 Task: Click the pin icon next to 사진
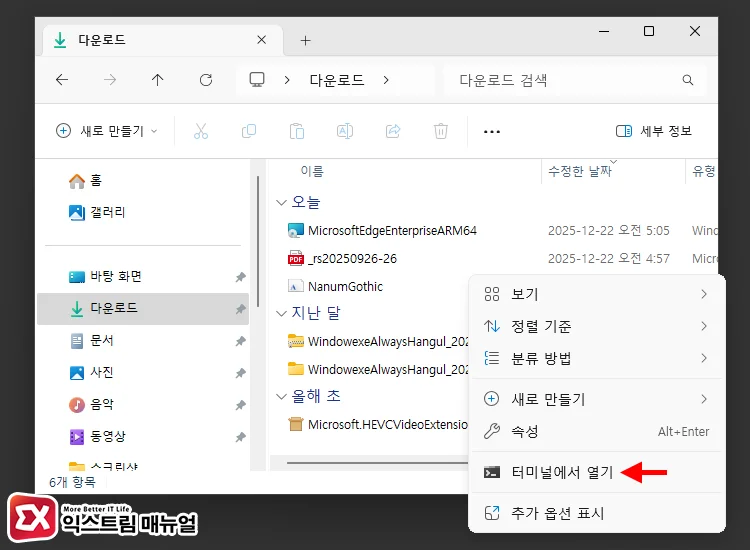pos(241,373)
